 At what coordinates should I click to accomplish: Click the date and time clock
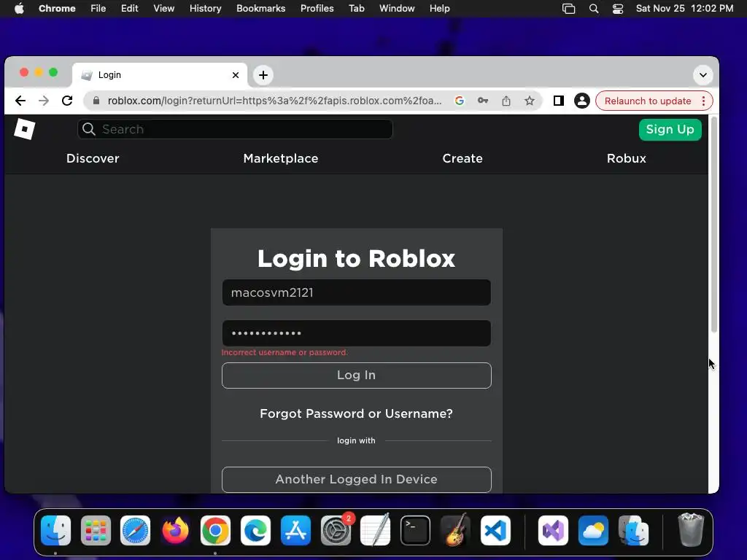(x=684, y=8)
